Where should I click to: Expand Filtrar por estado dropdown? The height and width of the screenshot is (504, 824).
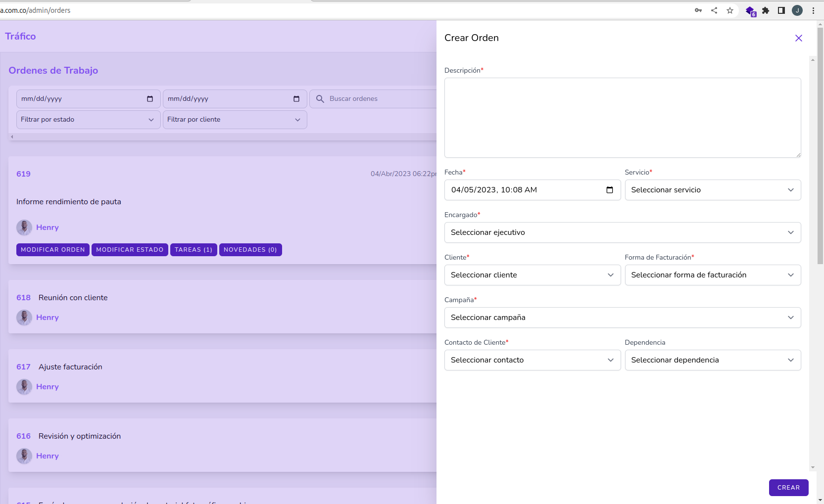(x=88, y=120)
